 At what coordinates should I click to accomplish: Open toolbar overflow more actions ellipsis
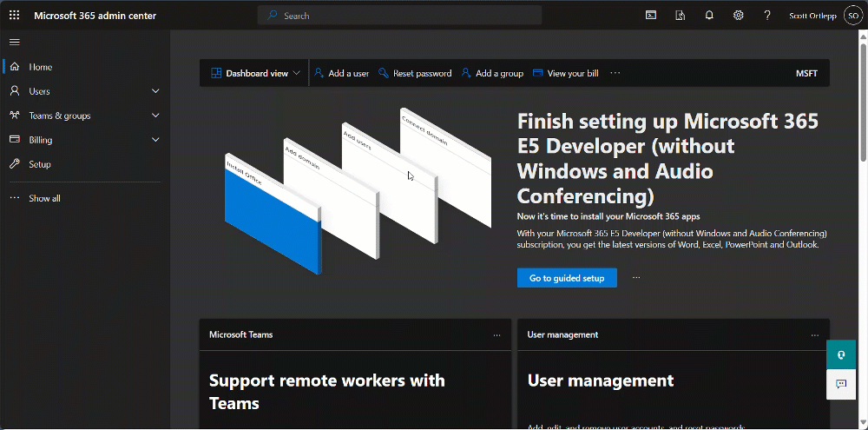pos(615,73)
